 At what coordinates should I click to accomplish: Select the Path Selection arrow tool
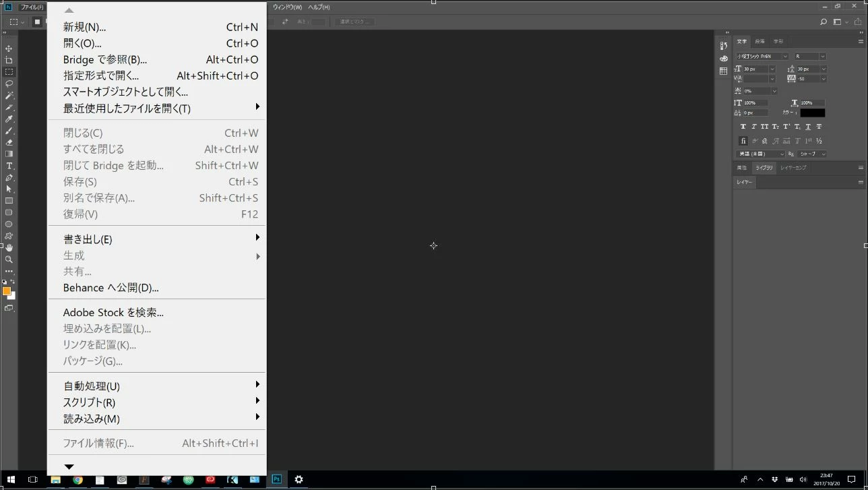(9, 189)
